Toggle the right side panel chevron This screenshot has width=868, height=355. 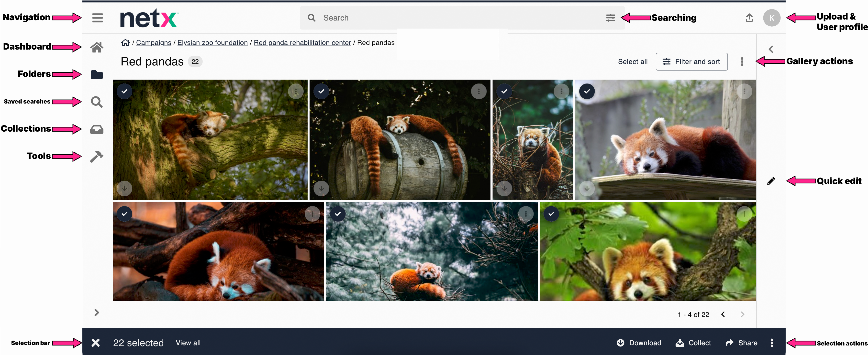coord(771,50)
